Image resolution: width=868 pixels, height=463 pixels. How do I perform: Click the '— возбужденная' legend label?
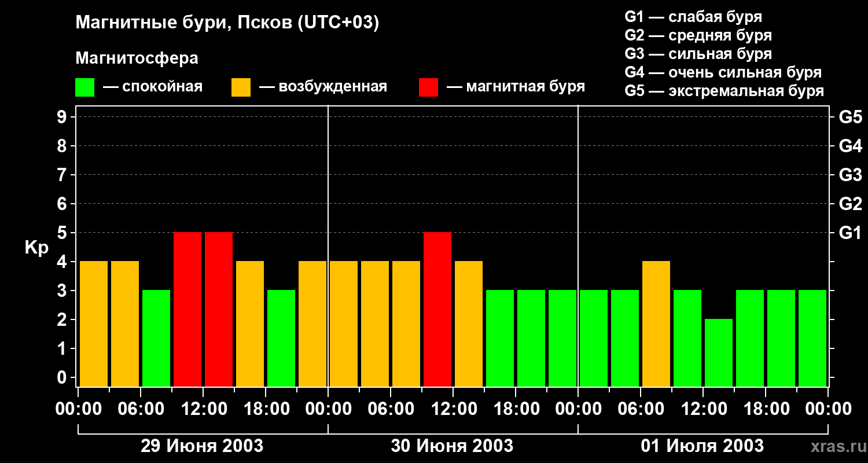[x=323, y=87]
